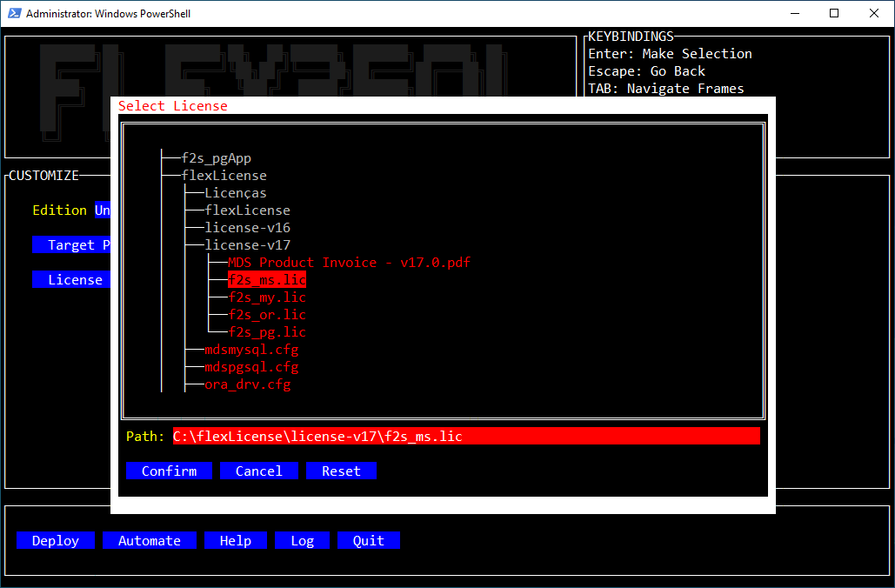This screenshot has height=588, width=895.
Task: Toggle the Edition setting
Action: 104,210
